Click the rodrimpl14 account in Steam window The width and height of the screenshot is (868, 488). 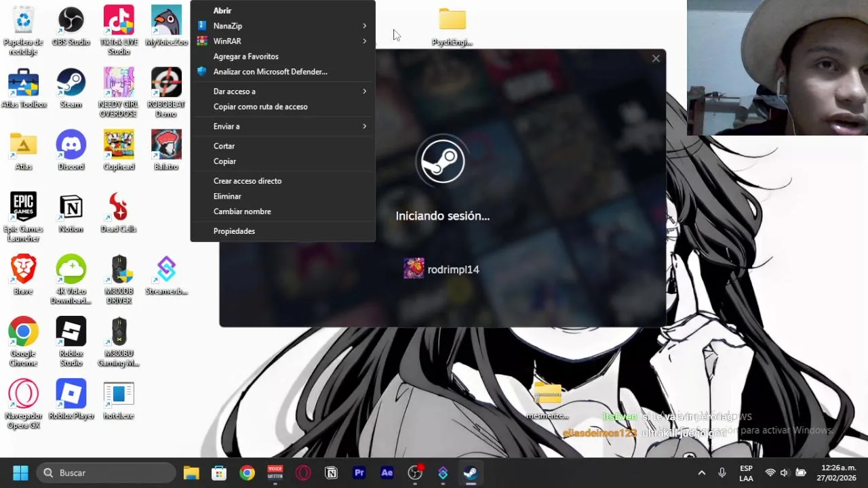[441, 269]
